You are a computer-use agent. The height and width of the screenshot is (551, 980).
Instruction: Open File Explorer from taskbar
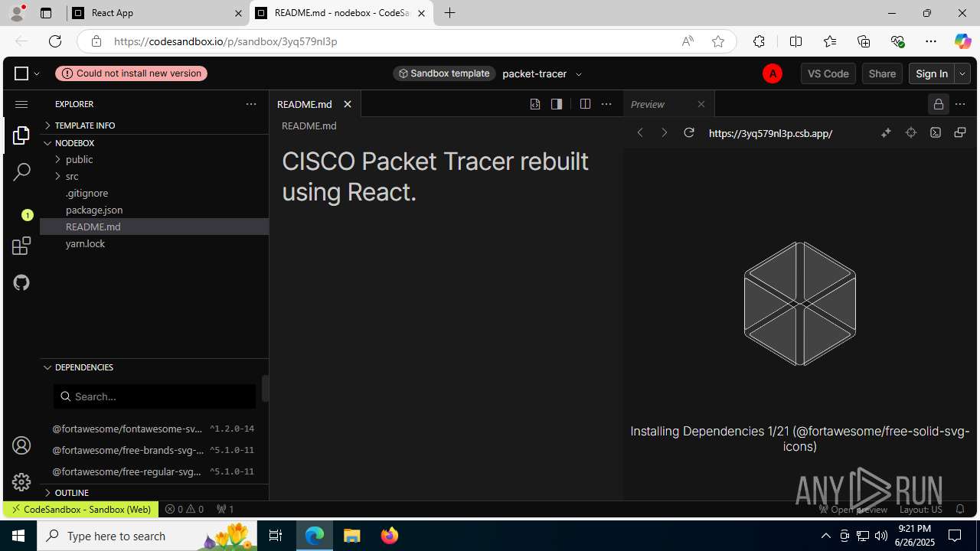click(x=352, y=536)
